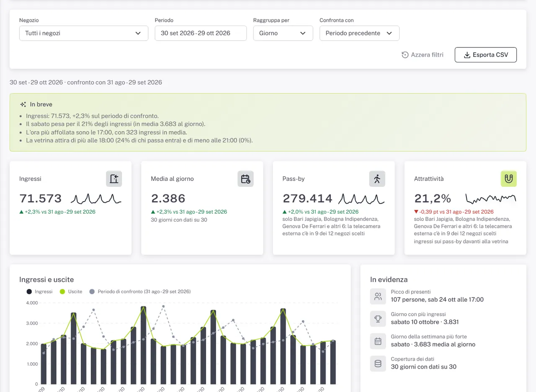The width and height of the screenshot is (536, 392).
Task: Open the Confronta con Periodo precedente dropdown
Action: [x=359, y=33]
